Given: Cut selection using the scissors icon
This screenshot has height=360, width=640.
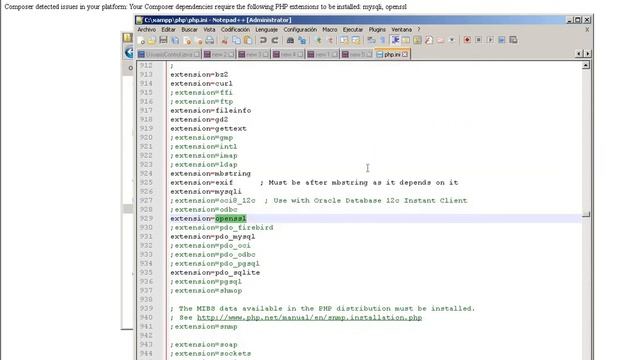Looking at the screenshot, I should click(224, 40).
